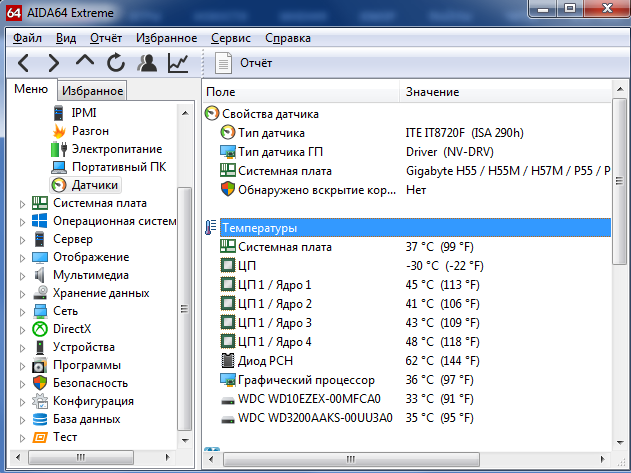Click the AIDA64 logo in title bar
This screenshot has width=631, height=473.
coord(14,13)
